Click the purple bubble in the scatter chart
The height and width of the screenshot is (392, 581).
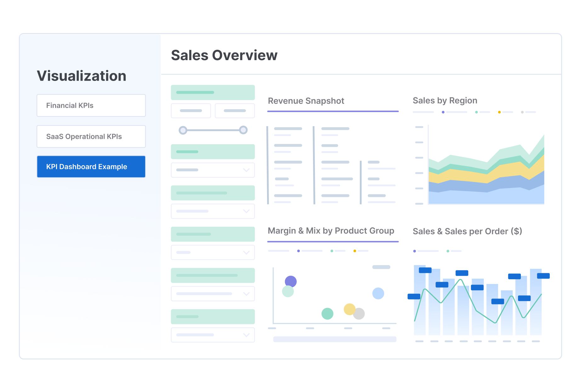[x=291, y=281]
